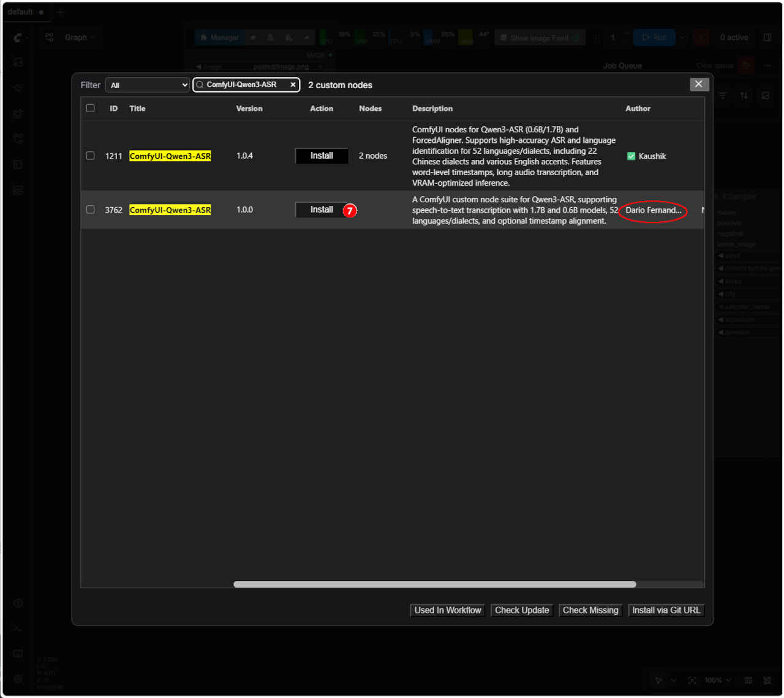This screenshot has height=698, width=784.
Task: Open the help icon in left sidebar
Action: (x=18, y=603)
